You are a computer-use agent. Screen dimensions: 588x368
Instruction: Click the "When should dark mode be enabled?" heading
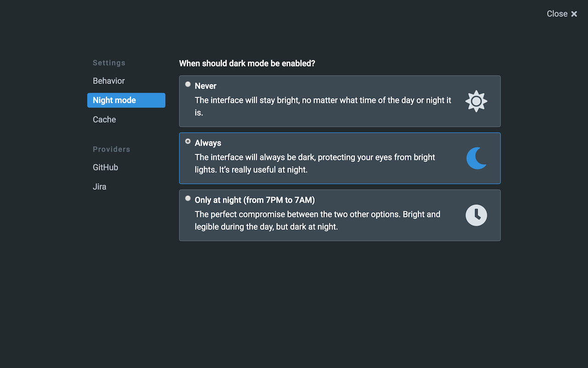[247, 63]
